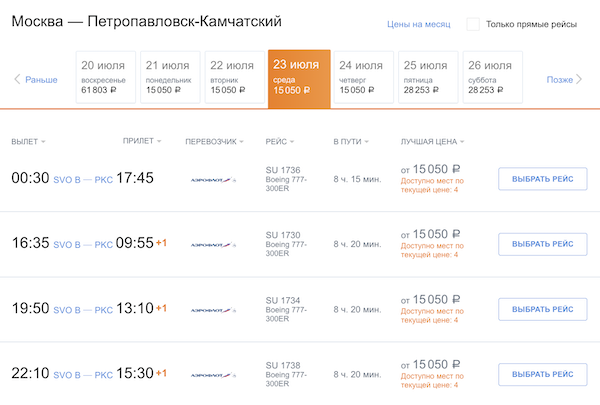Screen dimensions: 600x405
Task: Sort by В ПУТИ duration
Action: tap(351, 141)
